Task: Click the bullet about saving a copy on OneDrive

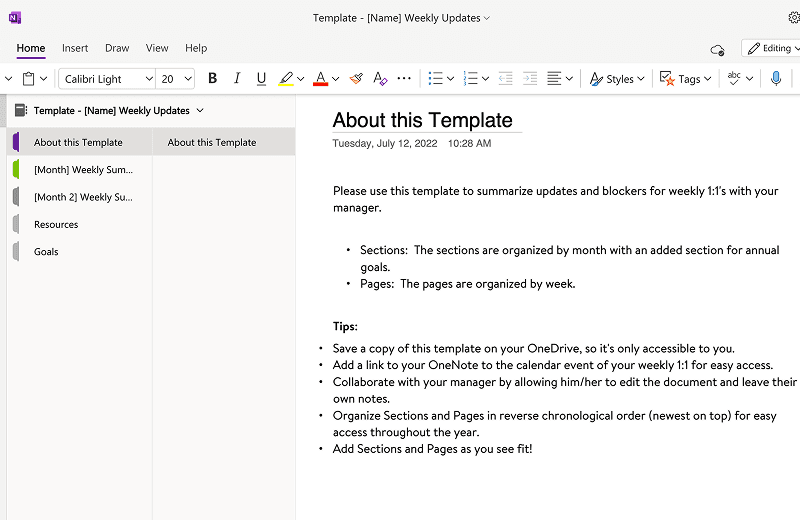Action: (534, 349)
